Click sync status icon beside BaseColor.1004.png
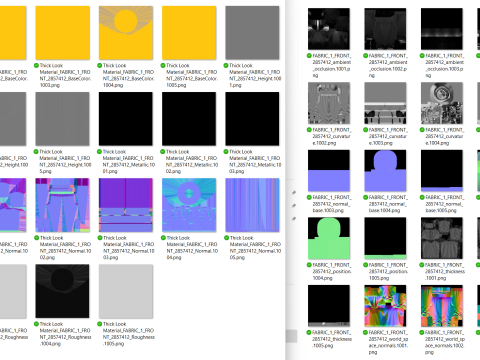Image resolution: width=480 pixels, height=360 pixels. (99, 65)
